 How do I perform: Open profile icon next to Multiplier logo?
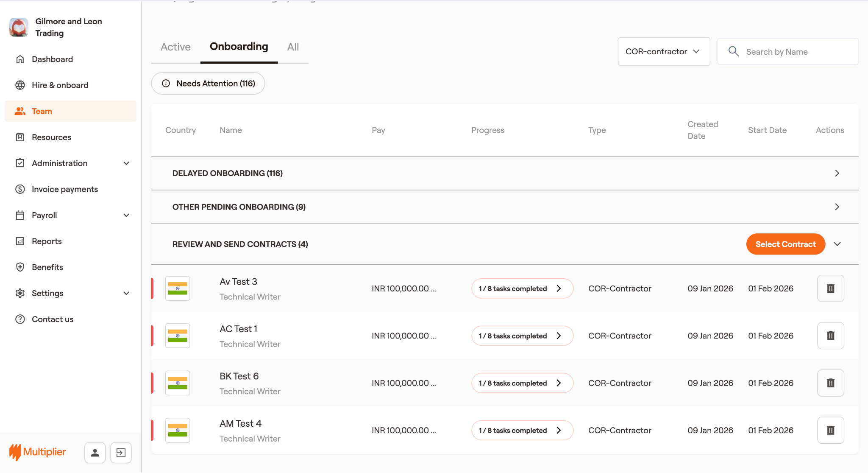click(95, 453)
